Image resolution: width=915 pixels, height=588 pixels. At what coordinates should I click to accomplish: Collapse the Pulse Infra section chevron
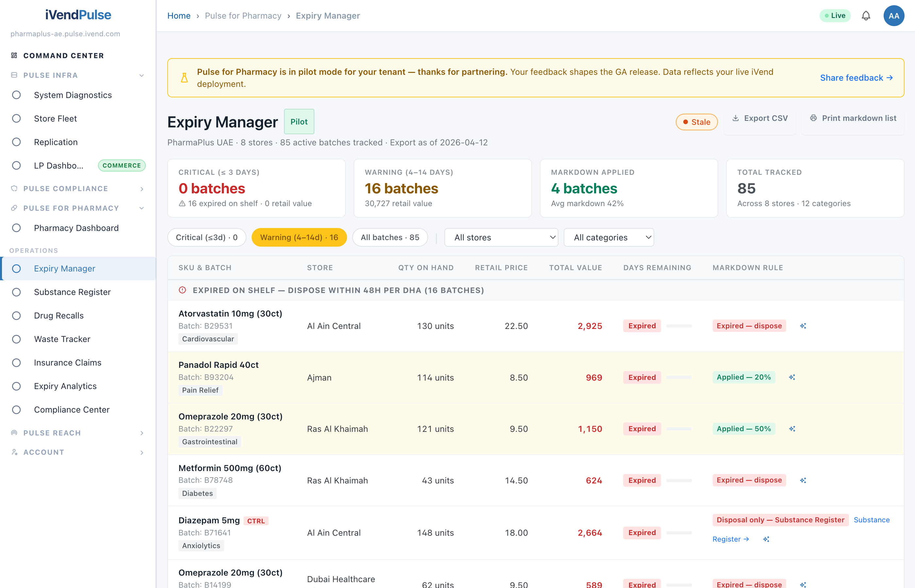(x=142, y=75)
